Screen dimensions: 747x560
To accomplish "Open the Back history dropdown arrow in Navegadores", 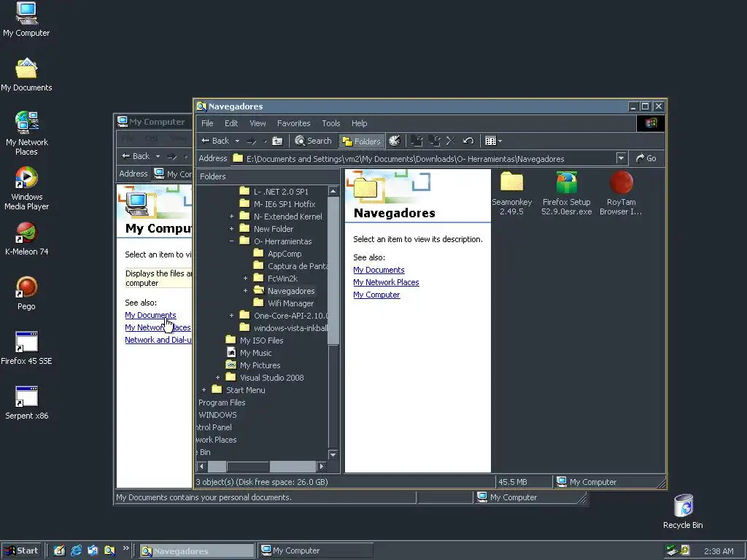I will pyautogui.click(x=237, y=141).
